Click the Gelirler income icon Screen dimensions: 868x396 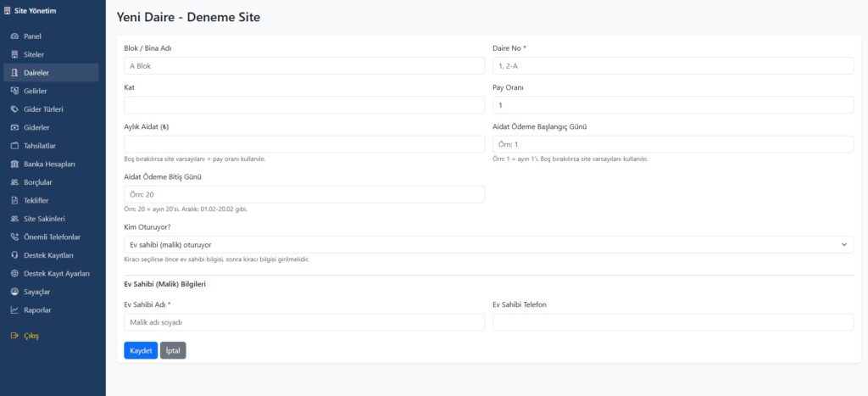14,91
